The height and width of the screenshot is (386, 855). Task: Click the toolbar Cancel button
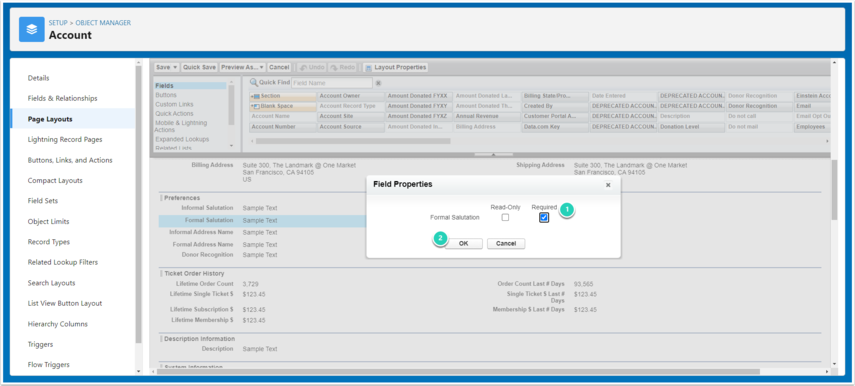point(279,68)
